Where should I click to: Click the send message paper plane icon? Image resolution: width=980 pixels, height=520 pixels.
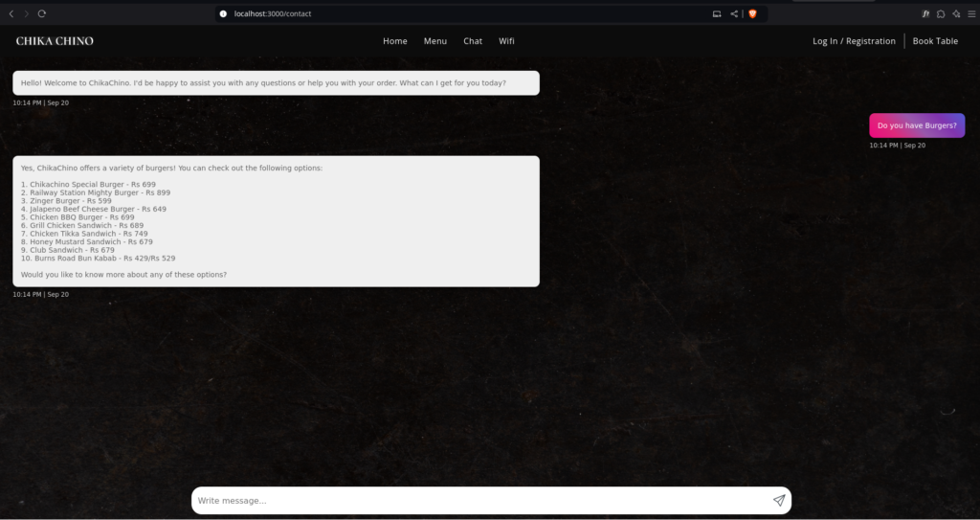click(x=779, y=501)
